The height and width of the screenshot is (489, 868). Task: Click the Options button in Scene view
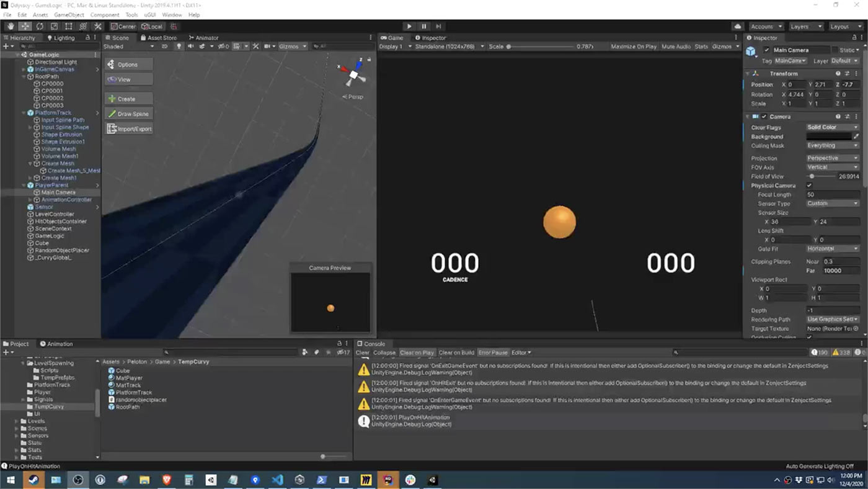point(129,65)
